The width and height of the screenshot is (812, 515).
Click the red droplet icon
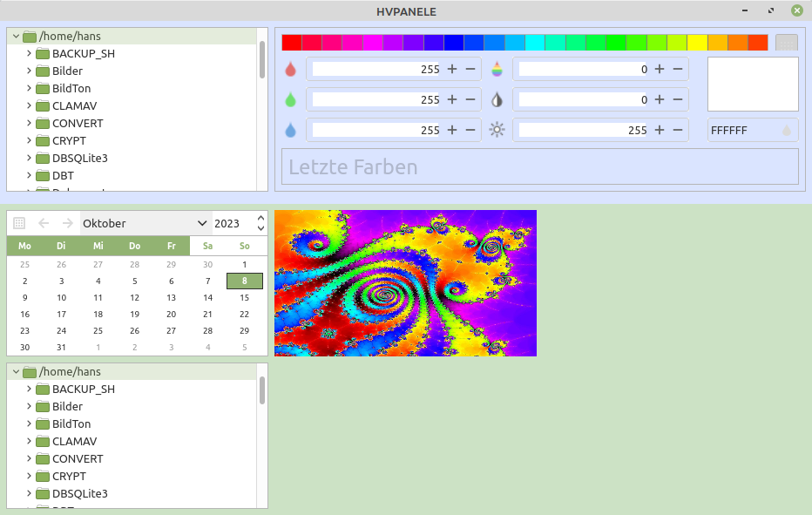[290, 70]
